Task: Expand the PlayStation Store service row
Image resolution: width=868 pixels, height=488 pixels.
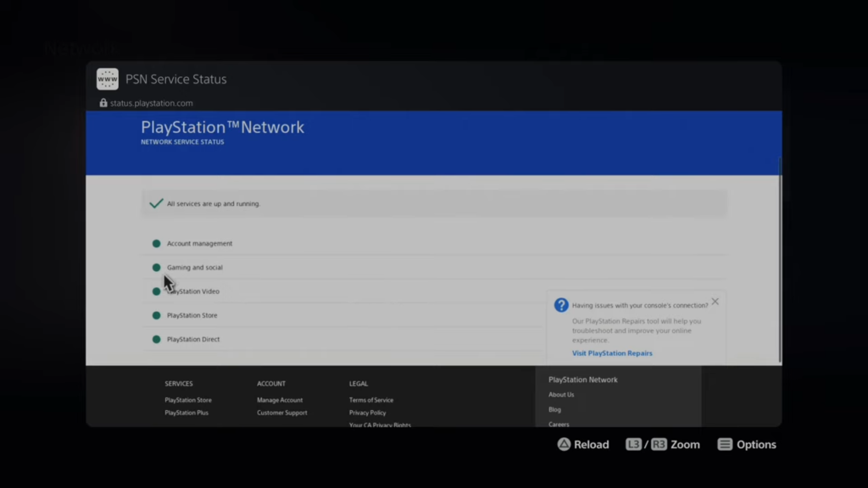Action: [434, 315]
